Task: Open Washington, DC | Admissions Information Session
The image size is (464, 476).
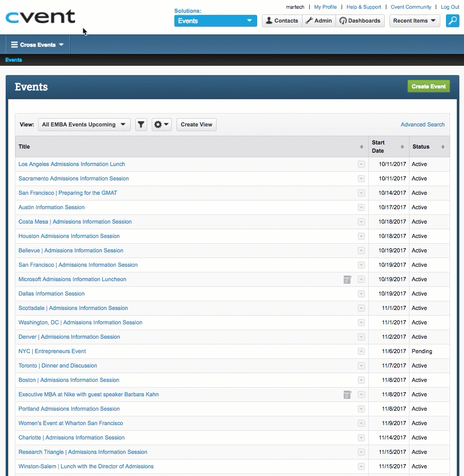Action: coord(80,322)
